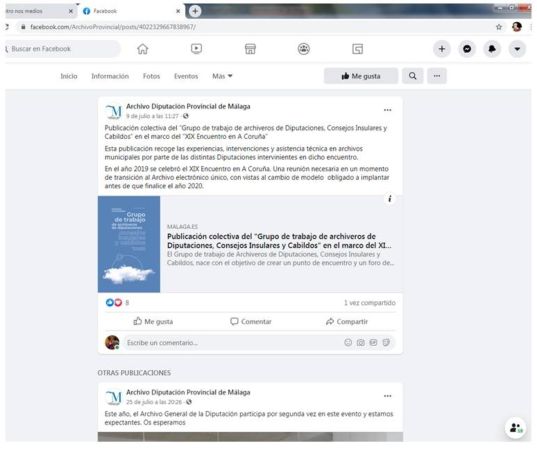Open the Gaming icon in top navigation

(x=357, y=49)
